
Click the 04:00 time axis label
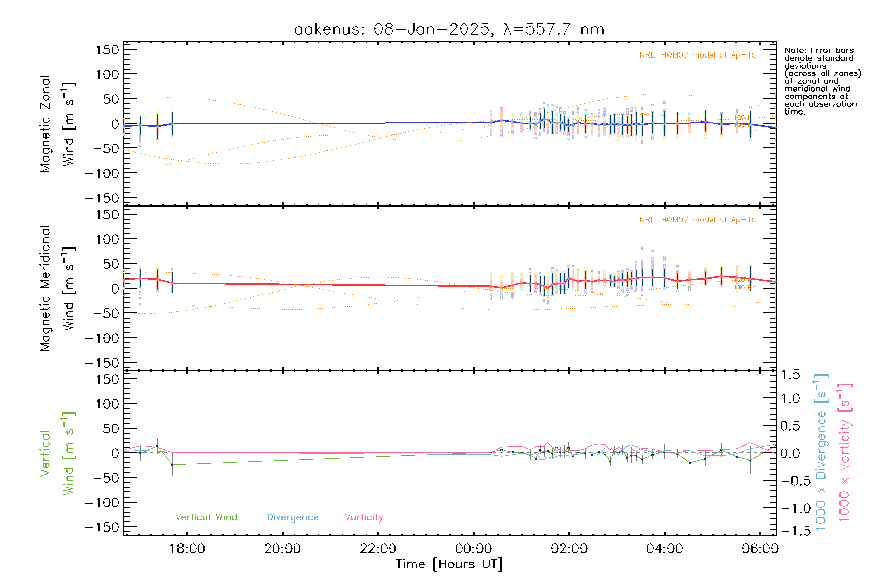pos(664,549)
